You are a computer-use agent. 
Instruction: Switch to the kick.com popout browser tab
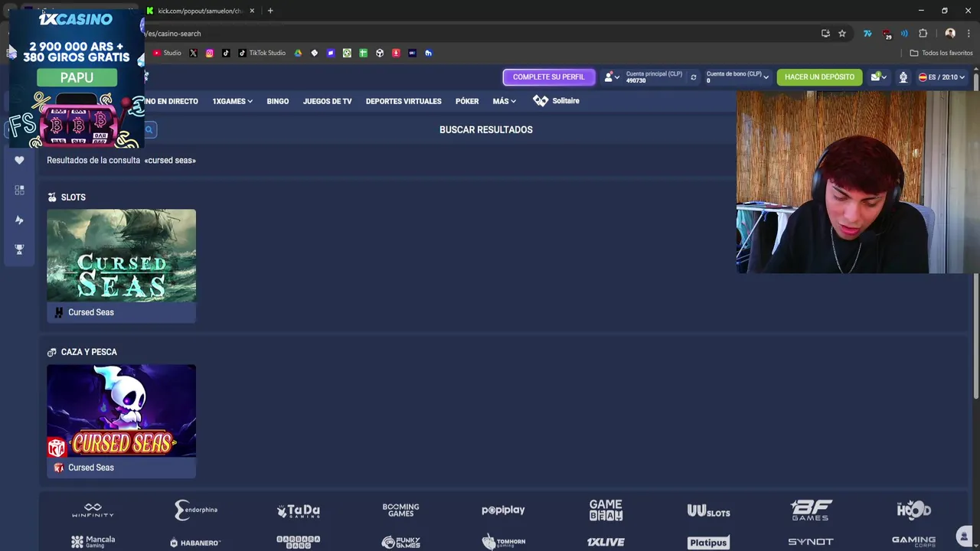click(201, 11)
